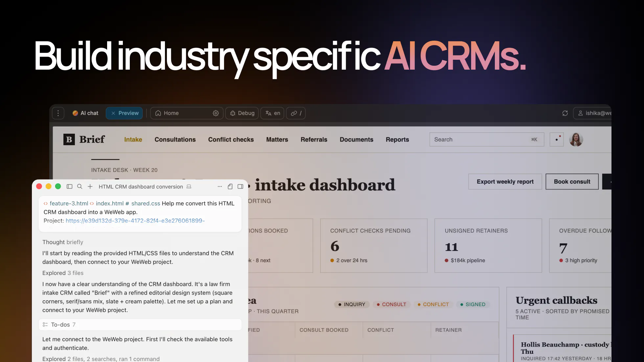The height and width of the screenshot is (362, 644).
Task: Click the Brief logo
Action: [x=84, y=139]
